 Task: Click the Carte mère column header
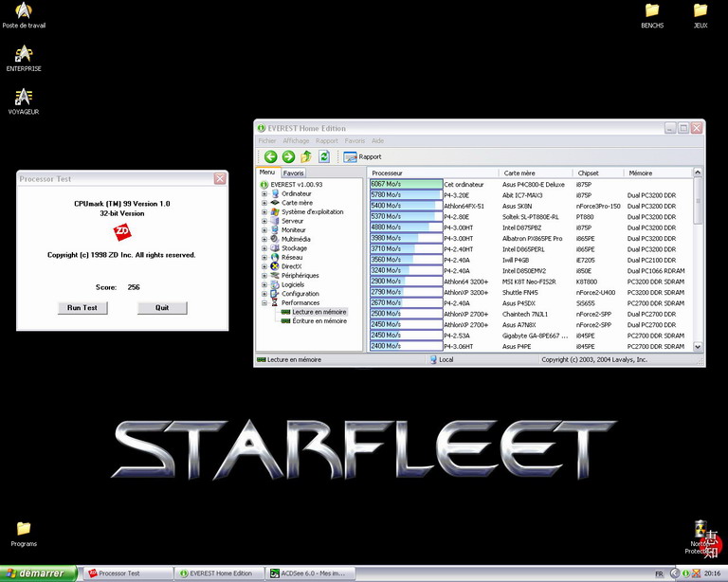coord(536,173)
